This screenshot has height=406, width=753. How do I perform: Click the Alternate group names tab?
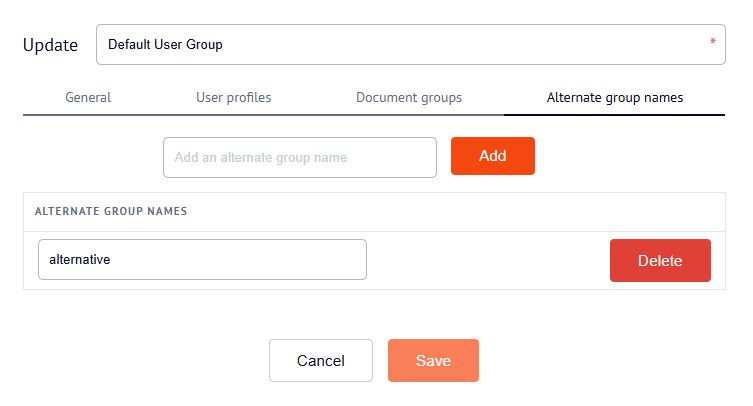point(614,98)
